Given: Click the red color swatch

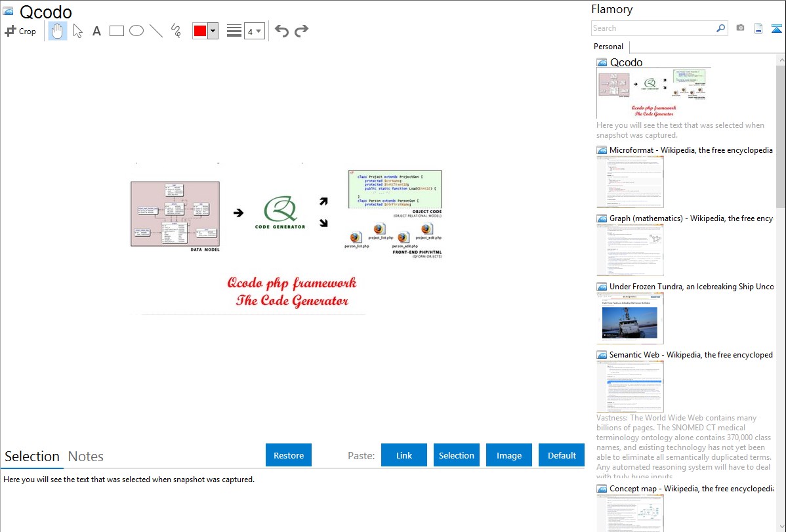Looking at the screenshot, I should point(200,31).
